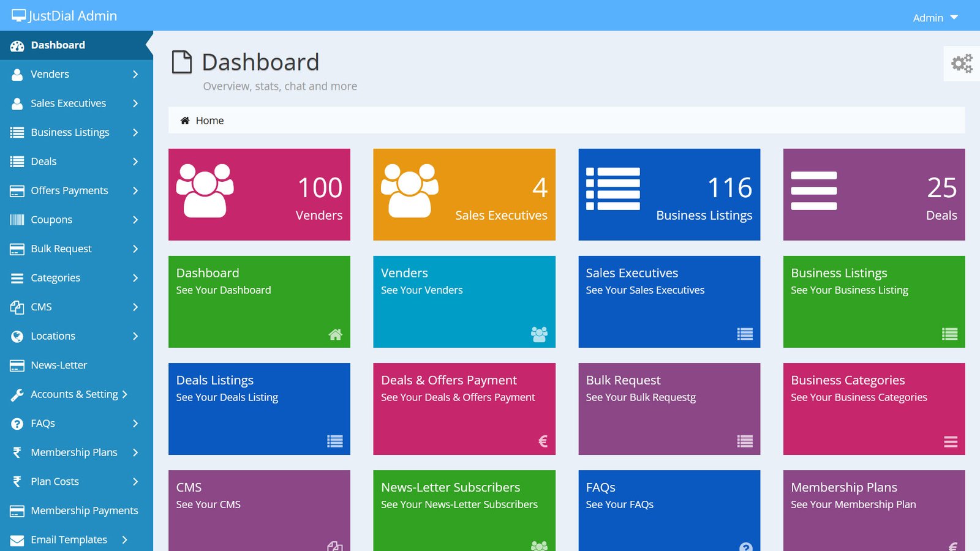The image size is (980, 551).
Task: Select Dashboard in the sidebar menu
Action: (x=77, y=45)
